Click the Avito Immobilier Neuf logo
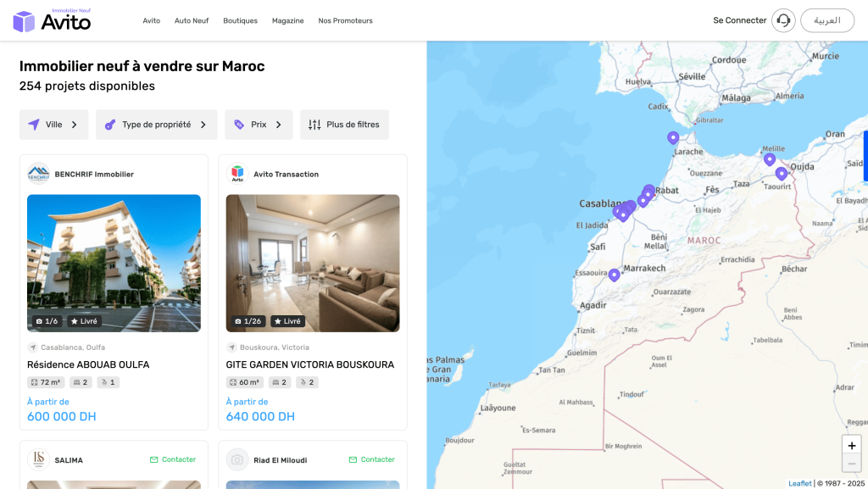 coord(52,20)
